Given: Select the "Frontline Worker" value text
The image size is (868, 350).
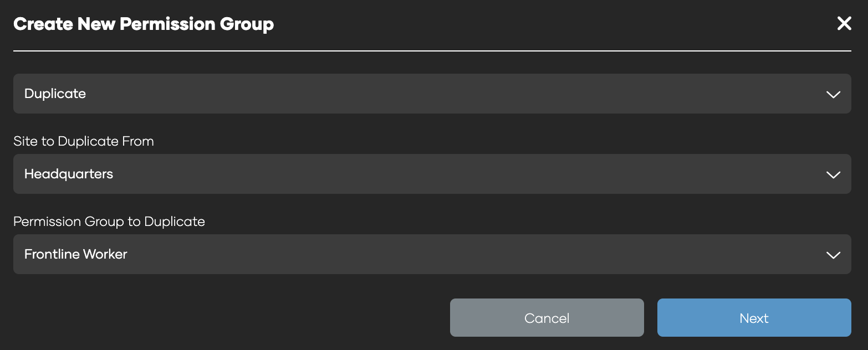Looking at the screenshot, I should pyautogui.click(x=76, y=254).
